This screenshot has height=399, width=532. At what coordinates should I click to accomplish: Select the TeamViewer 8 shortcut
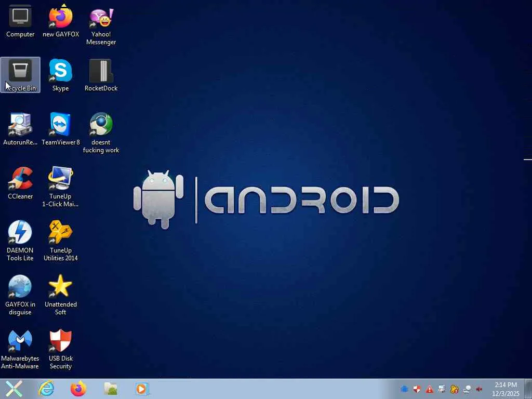(x=61, y=129)
